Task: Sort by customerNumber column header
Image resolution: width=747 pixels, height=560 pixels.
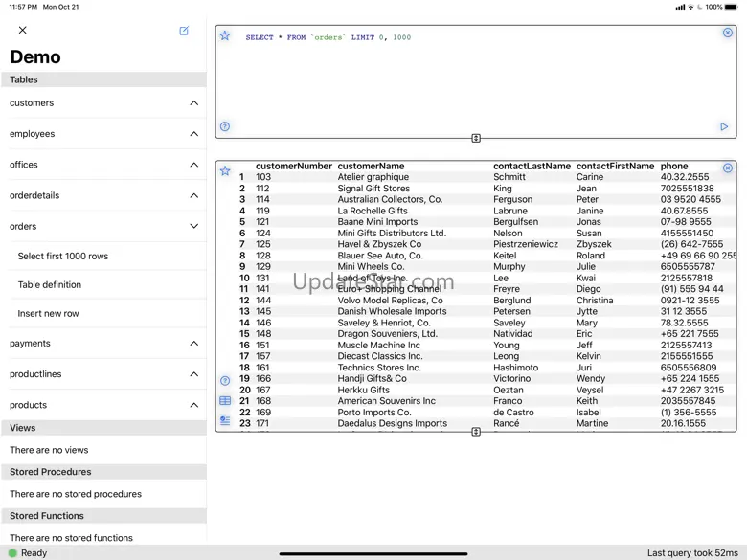Action: coord(293,166)
